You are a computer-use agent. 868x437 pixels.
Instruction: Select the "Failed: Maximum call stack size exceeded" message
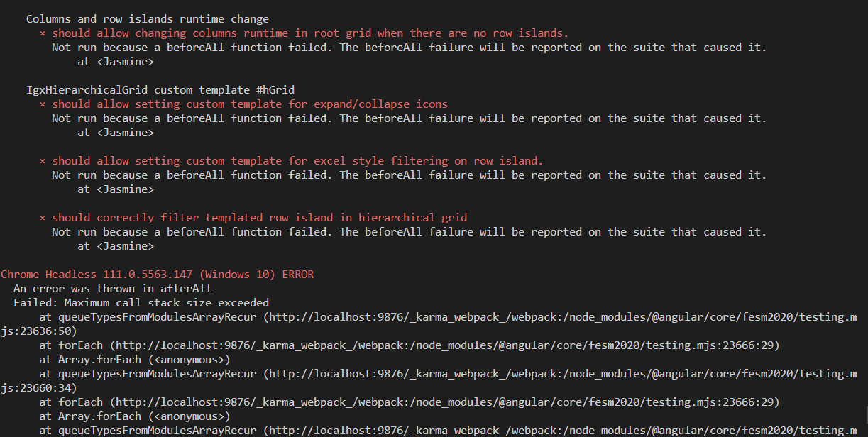[x=141, y=303]
